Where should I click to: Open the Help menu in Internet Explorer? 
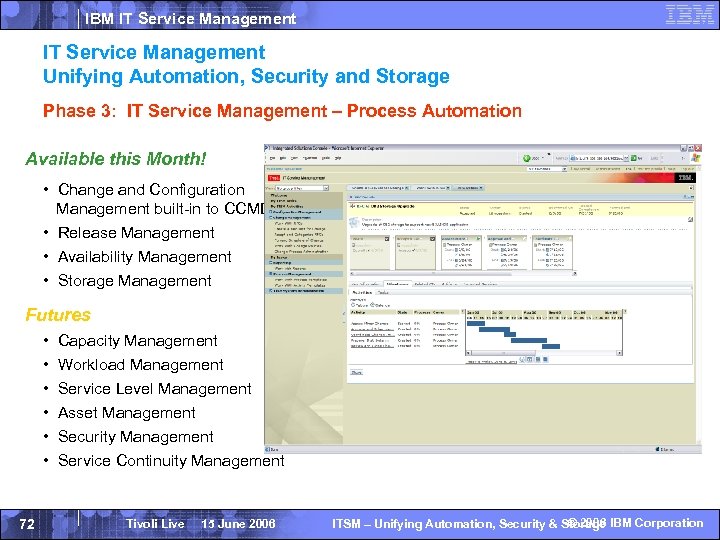338,158
